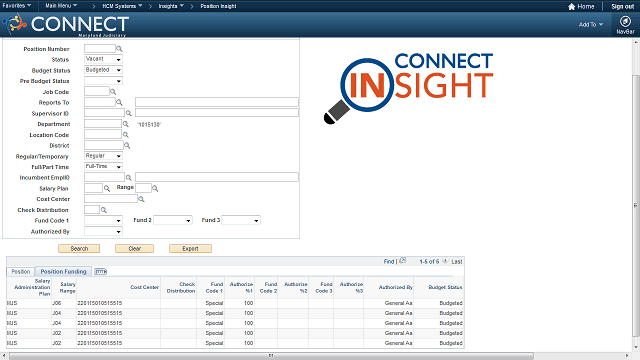640x360 pixels.
Task: Open Check Distribution lookup magnifier
Action: (x=104, y=210)
